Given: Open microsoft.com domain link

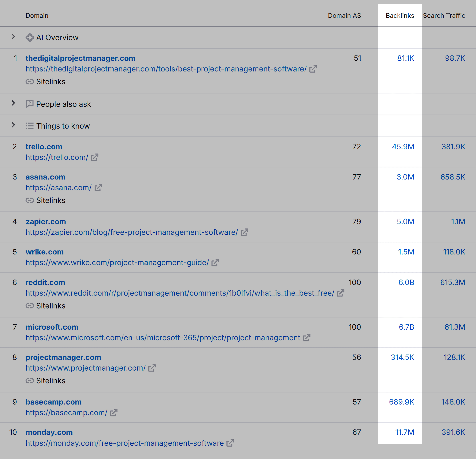Looking at the screenshot, I should click(x=52, y=327).
